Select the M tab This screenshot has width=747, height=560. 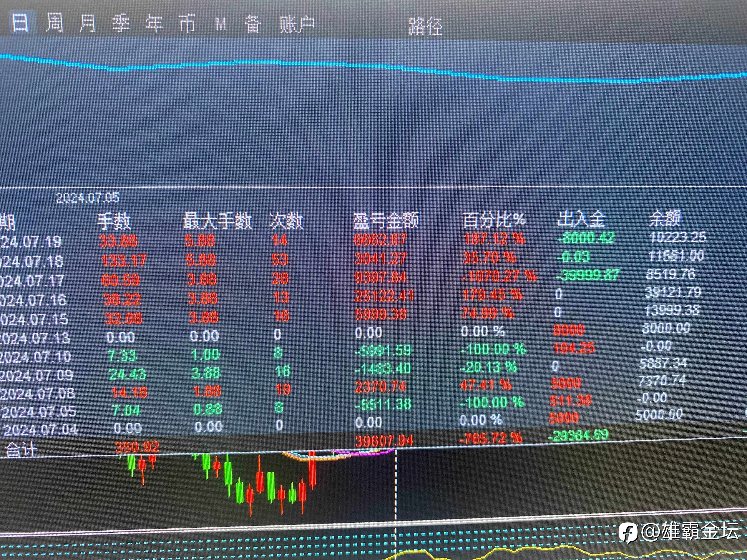point(221,24)
